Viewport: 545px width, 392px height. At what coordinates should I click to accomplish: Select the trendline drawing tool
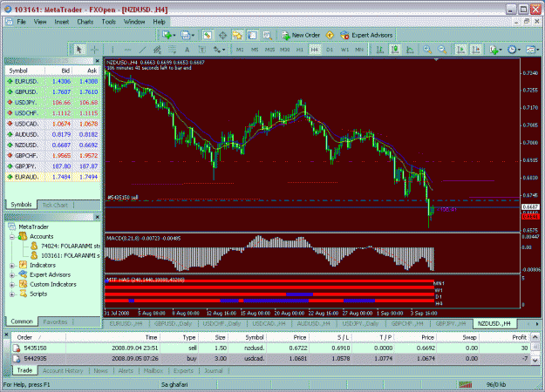click(142, 50)
